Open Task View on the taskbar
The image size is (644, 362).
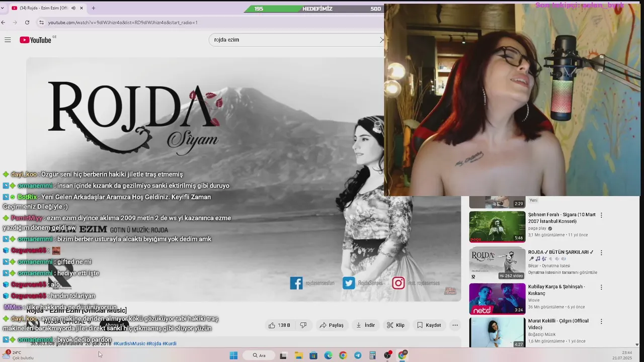[283, 355]
